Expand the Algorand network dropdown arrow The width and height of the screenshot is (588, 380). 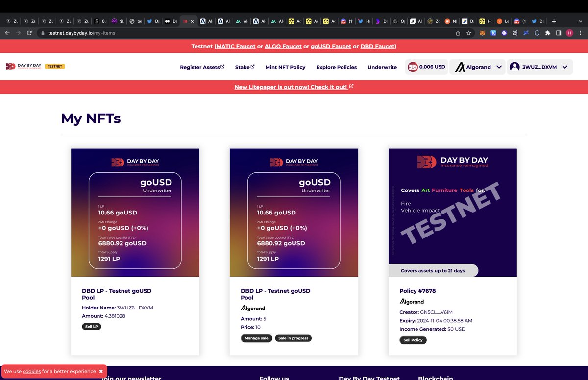click(499, 67)
